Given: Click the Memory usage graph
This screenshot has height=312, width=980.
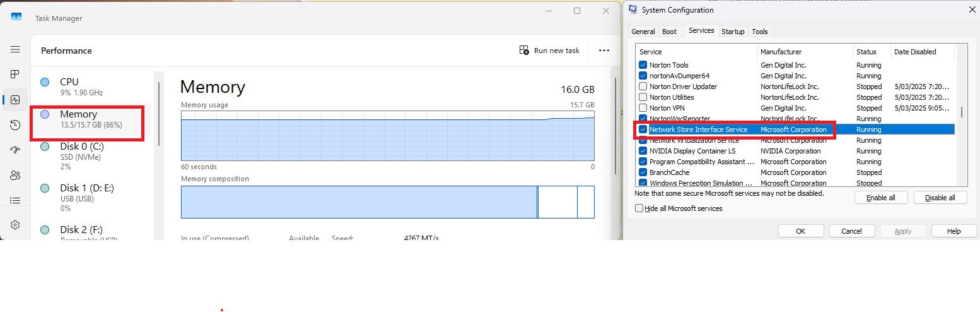Looking at the screenshot, I should pos(387,136).
